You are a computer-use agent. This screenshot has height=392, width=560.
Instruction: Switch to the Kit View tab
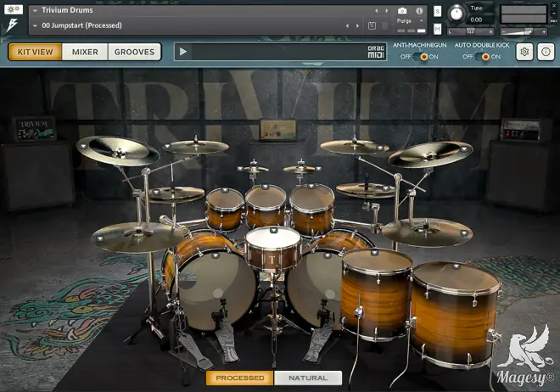point(35,52)
